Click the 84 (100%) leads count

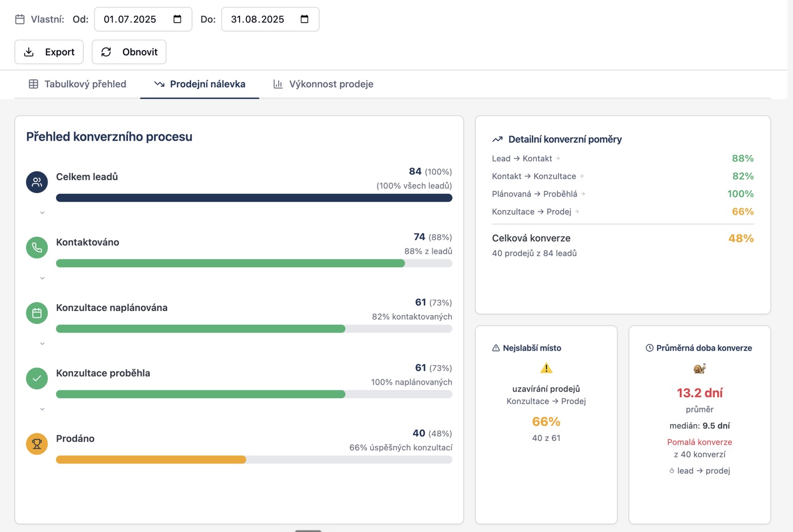pyautogui.click(x=430, y=171)
